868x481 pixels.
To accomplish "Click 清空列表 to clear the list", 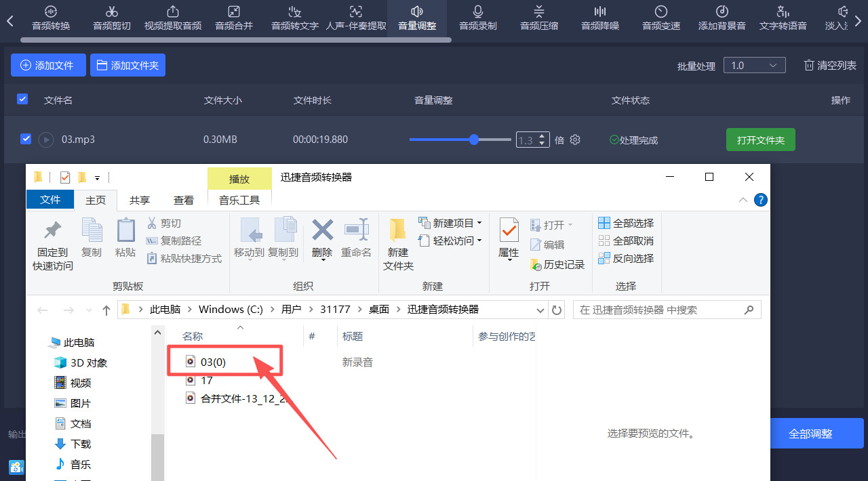I will (830, 65).
